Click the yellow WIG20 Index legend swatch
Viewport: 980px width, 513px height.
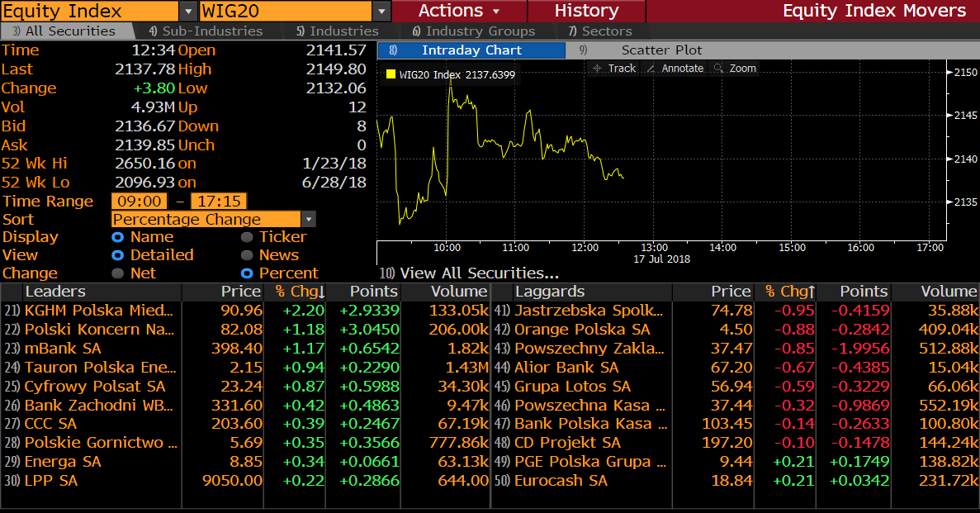point(391,74)
